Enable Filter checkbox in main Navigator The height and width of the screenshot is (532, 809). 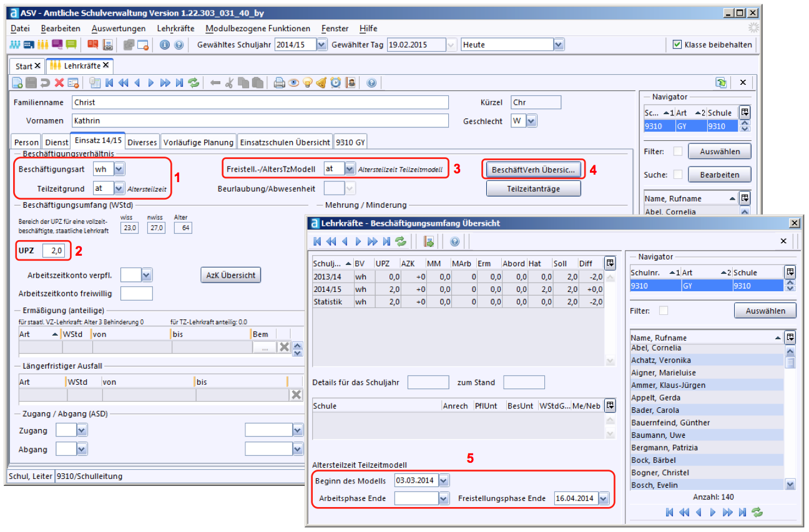click(x=678, y=152)
